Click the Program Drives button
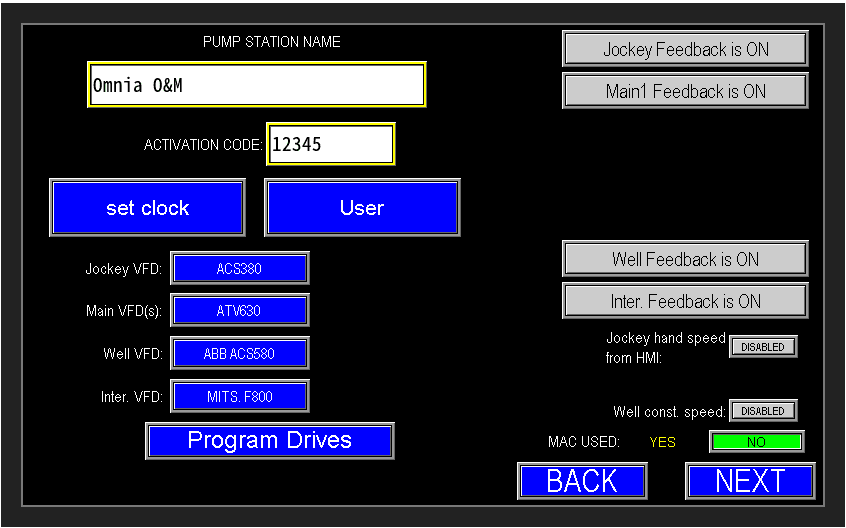 coord(270,441)
